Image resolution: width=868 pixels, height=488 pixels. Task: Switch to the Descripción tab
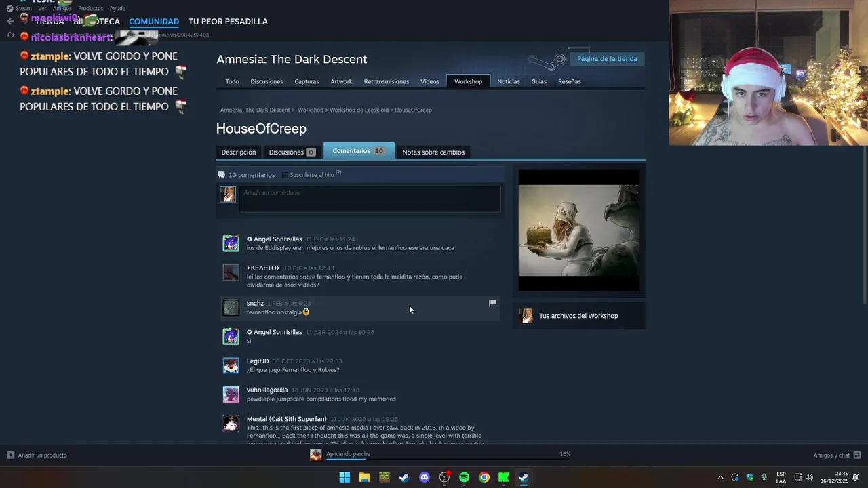click(x=239, y=152)
